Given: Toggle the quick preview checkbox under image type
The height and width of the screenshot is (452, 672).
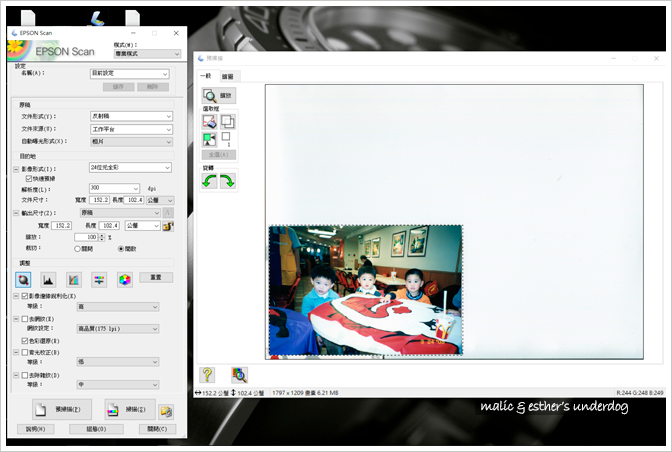Looking at the screenshot, I should pos(29,178).
